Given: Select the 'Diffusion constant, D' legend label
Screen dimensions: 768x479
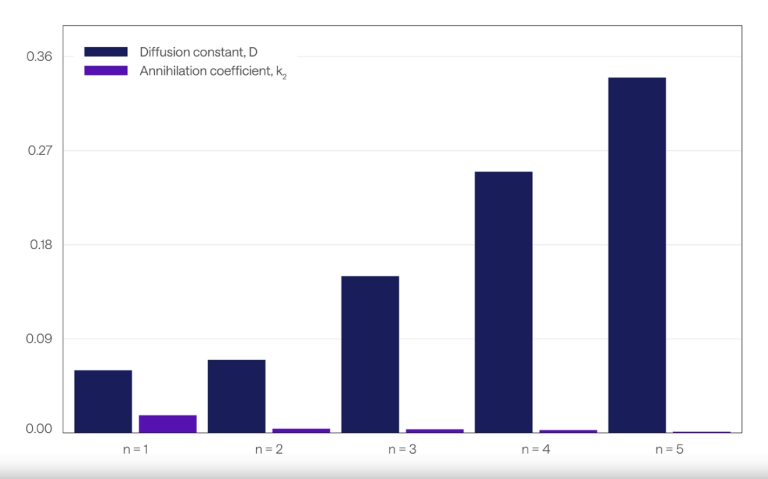Looking at the screenshot, I should [198, 52].
